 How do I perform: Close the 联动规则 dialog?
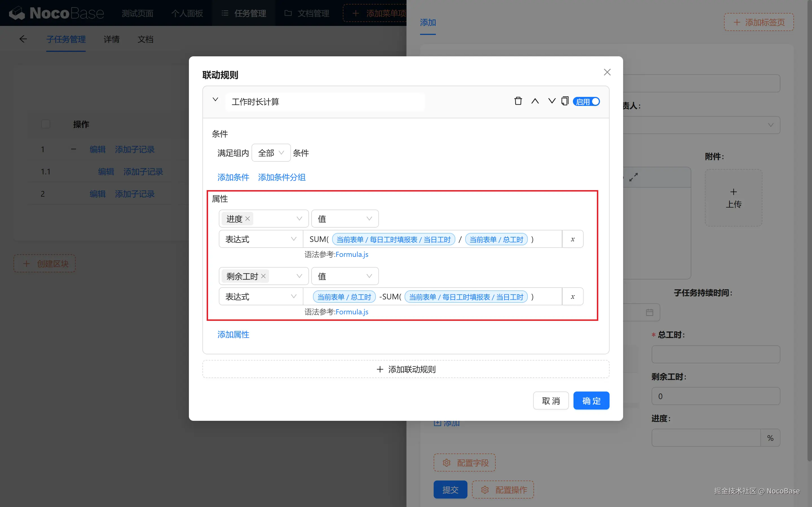coord(607,72)
